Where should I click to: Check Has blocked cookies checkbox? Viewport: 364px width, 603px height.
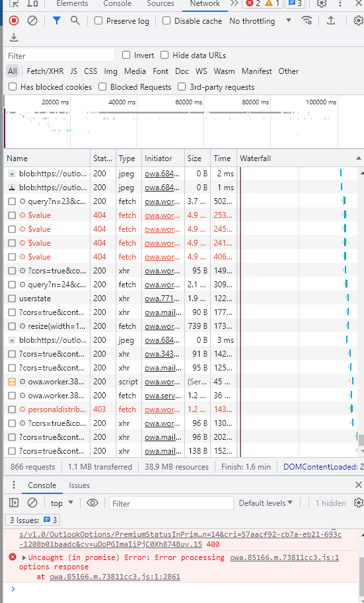[x=13, y=87]
